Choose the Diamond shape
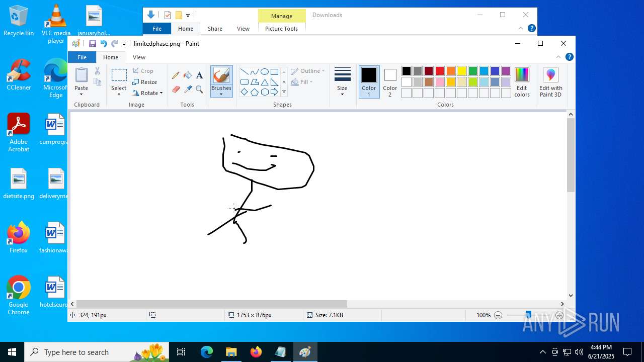This screenshot has width=644, height=362. 244,92
